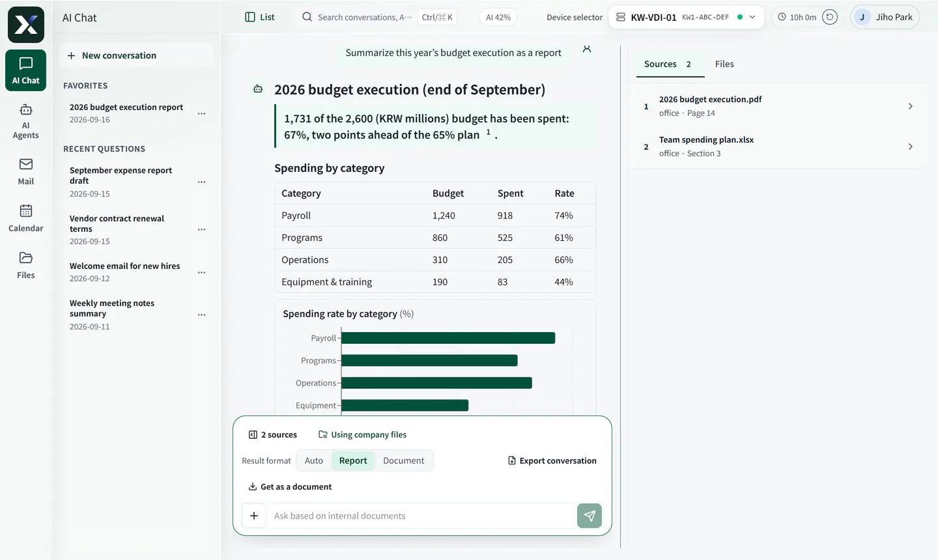Click the citation 1 footnote link
This screenshot has height=560, width=938.
[489, 132]
